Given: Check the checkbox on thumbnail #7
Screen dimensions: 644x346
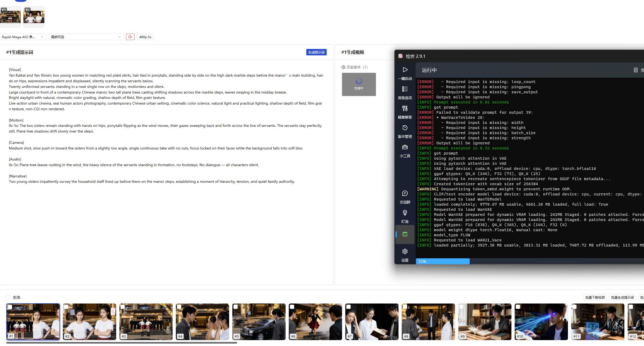Looking at the screenshot, I should coord(349,307).
